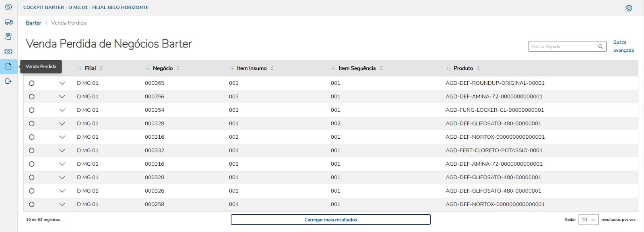The height and width of the screenshot is (232, 644).
Task: Open the Busca avançada link
Action: [623, 46]
